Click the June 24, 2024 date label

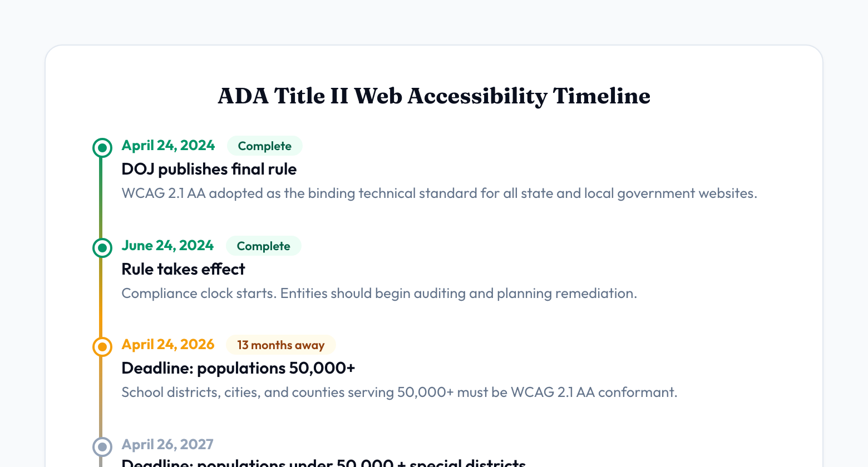point(167,246)
